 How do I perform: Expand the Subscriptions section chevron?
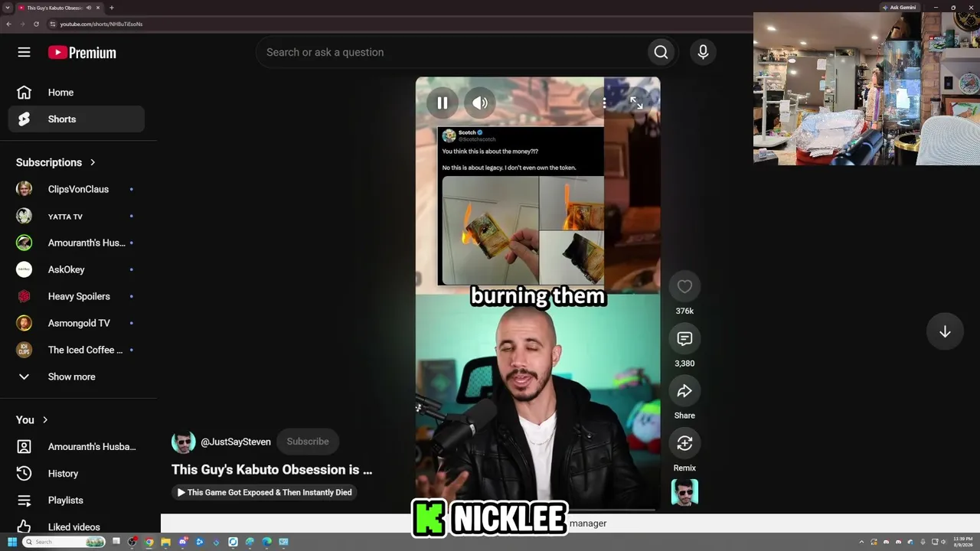coord(93,162)
